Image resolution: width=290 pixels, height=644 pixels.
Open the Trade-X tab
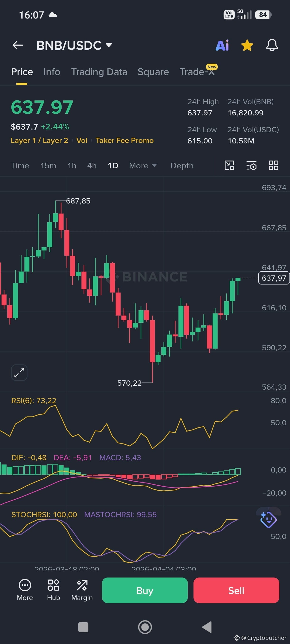click(197, 72)
